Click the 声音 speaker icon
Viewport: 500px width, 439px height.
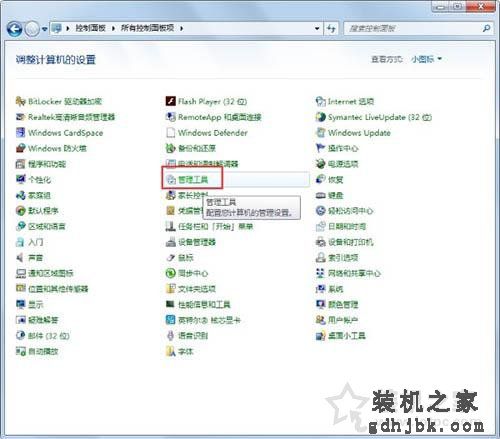[21, 258]
